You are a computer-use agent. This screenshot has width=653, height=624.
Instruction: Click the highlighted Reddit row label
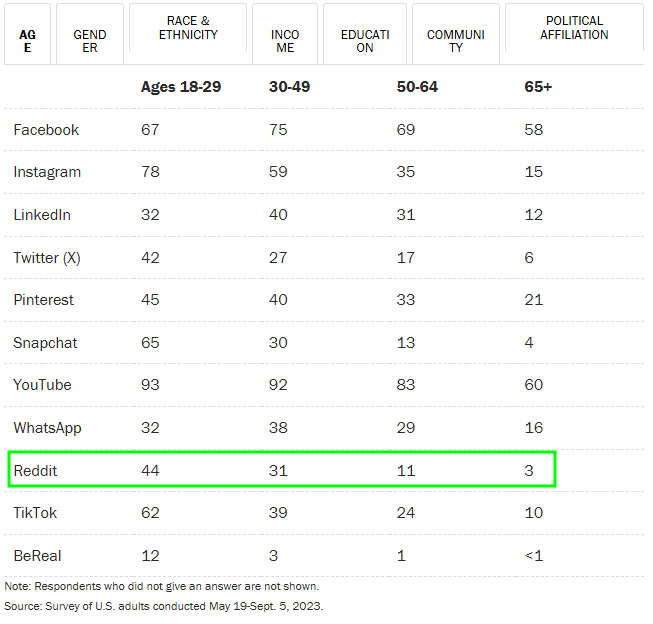[35, 470]
